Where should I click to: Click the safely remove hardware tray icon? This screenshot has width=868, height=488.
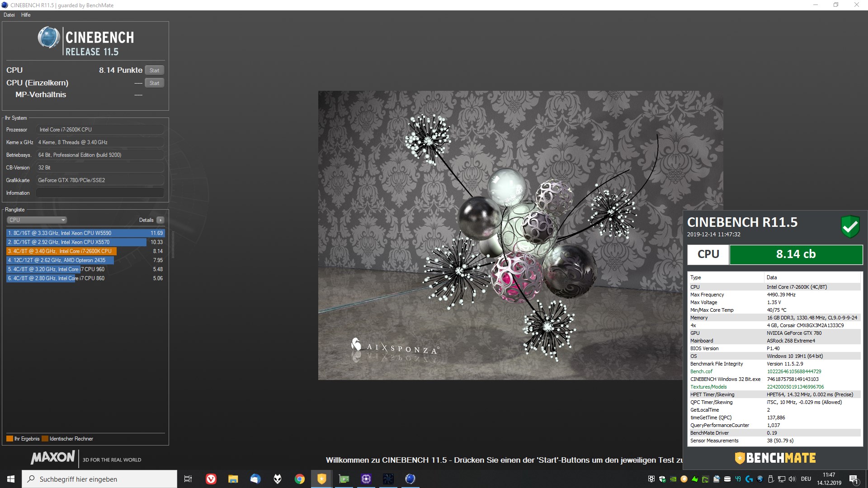point(771,479)
